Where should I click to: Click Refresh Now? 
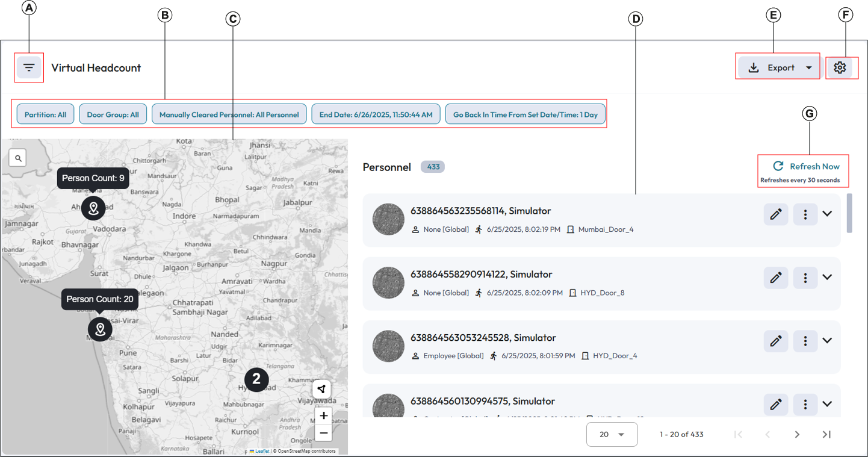click(x=807, y=166)
